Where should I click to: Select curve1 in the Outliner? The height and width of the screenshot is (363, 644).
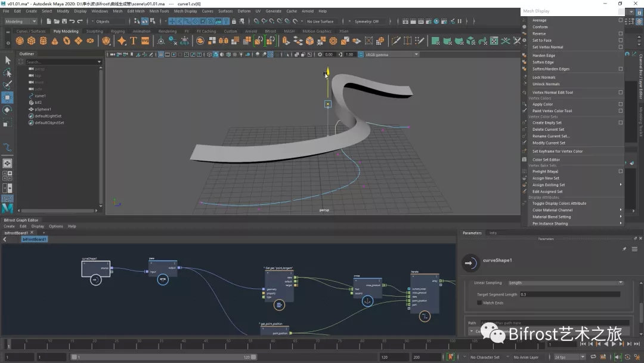[41, 96]
